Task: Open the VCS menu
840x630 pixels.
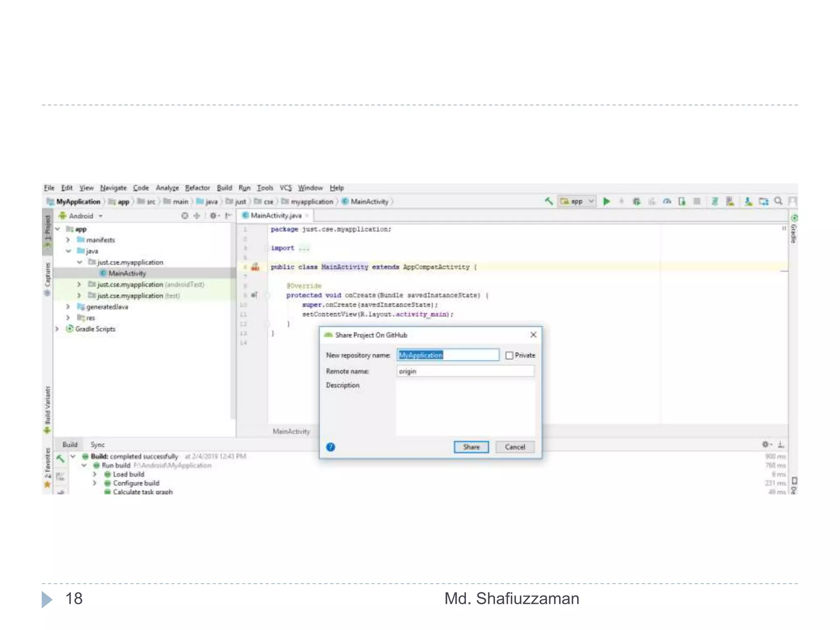Action: [x=285, y=188]
